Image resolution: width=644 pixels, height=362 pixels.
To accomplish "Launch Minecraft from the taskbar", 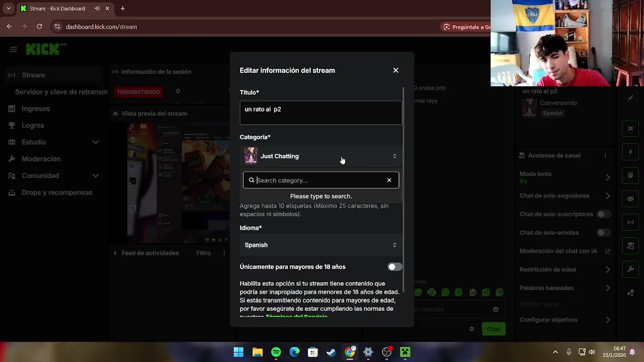I will coord(405,352).
